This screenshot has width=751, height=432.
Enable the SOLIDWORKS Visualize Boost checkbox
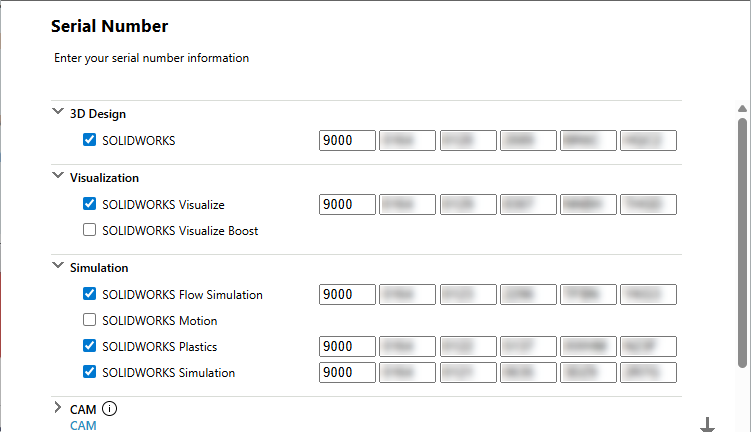[x=90, y=230]
